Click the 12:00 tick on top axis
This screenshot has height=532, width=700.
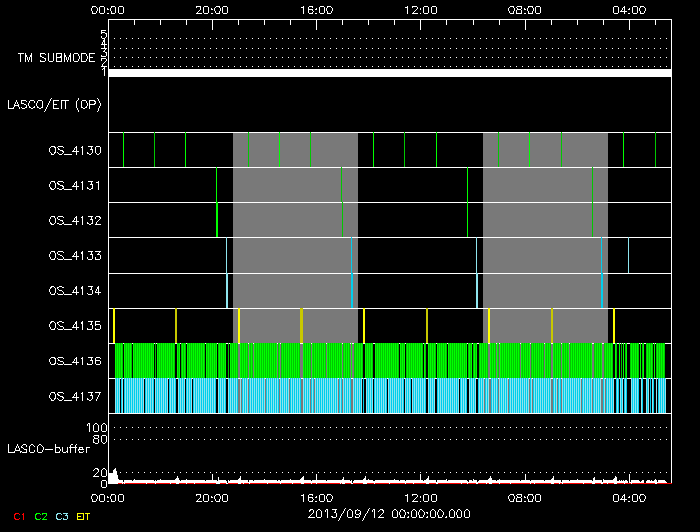420,10
